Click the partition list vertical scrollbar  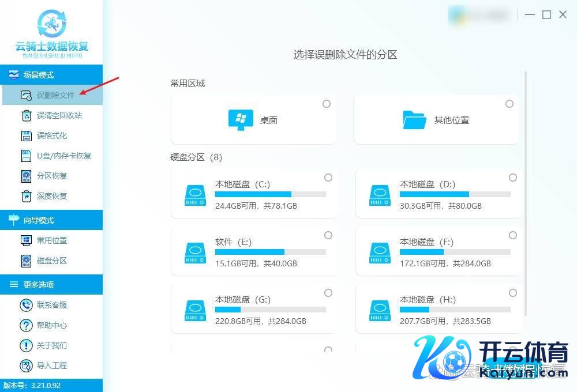point(525,193)
